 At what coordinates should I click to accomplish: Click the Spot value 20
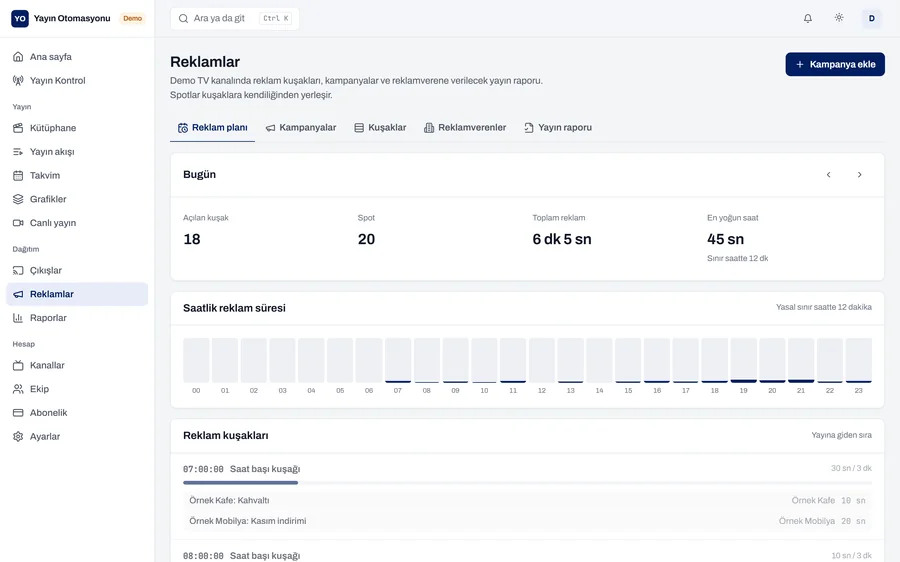point(366,239)
